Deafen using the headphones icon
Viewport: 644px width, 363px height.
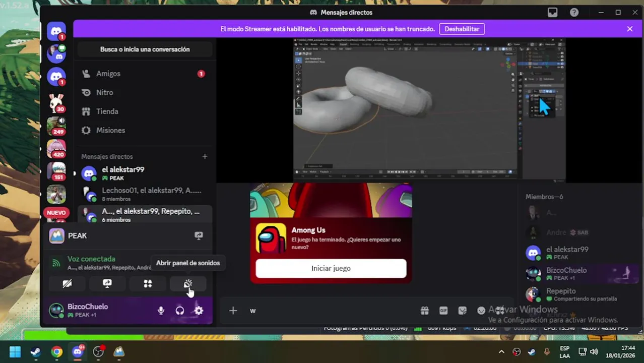point(180,311)
